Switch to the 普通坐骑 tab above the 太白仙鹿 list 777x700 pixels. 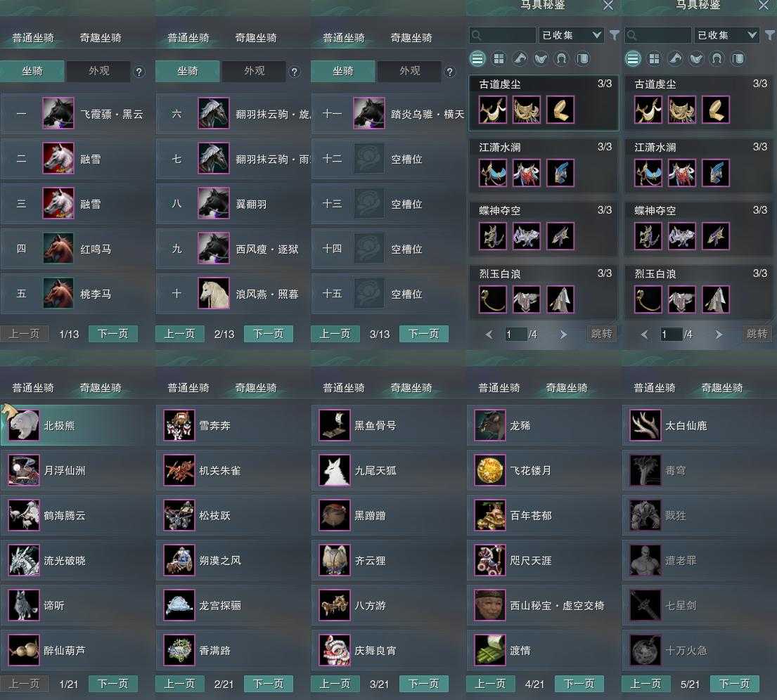pos(654,388)
